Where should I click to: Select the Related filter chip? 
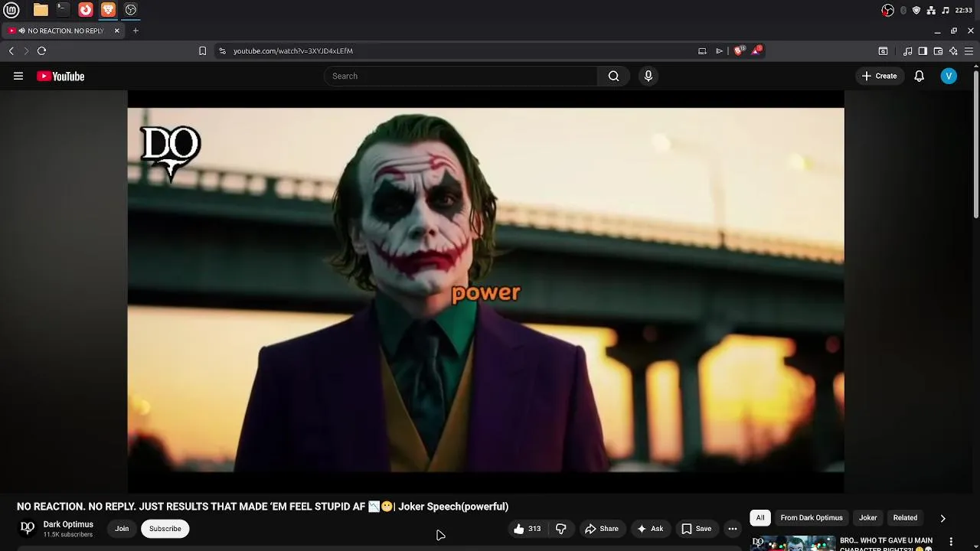click(x=905, y=518)
